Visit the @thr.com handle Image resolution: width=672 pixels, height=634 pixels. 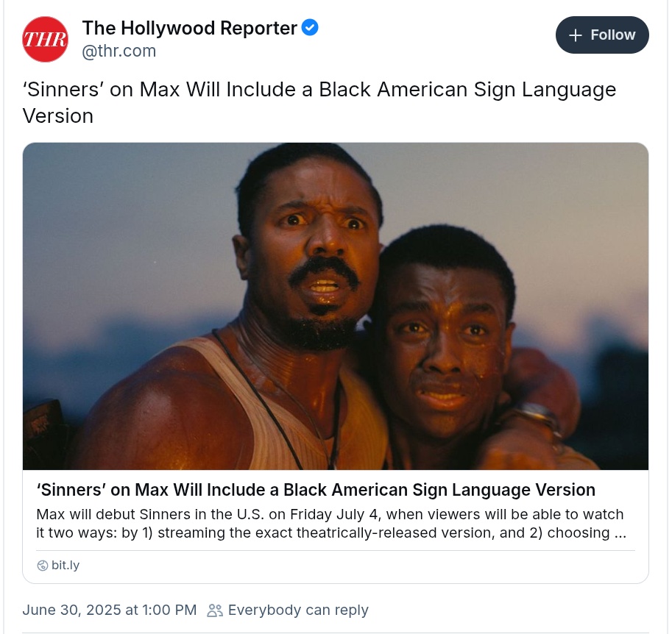coord(119,51)
